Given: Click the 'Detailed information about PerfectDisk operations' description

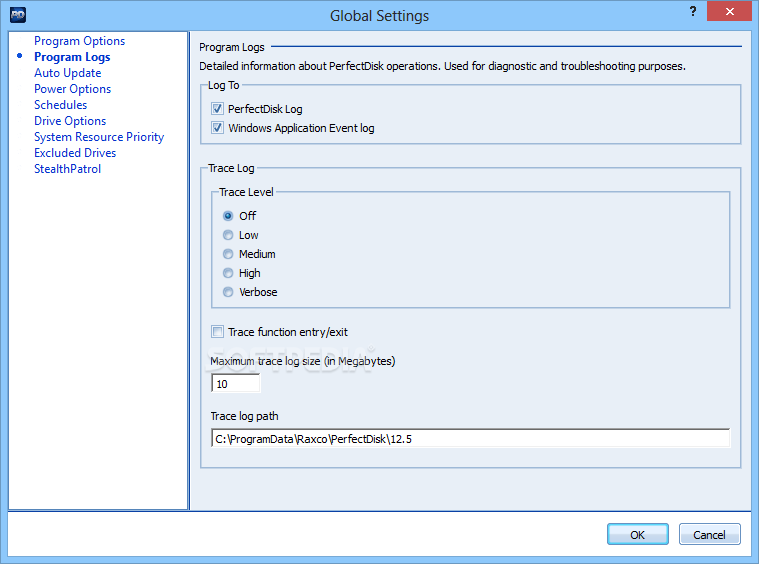Looking at the screenshot, I should tap(442, 66).
